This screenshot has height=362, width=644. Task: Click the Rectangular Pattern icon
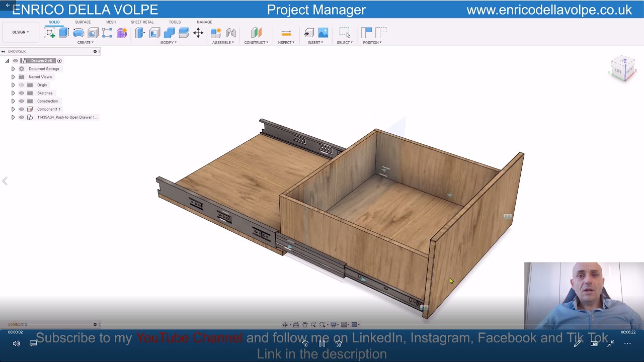click(107, 33)
